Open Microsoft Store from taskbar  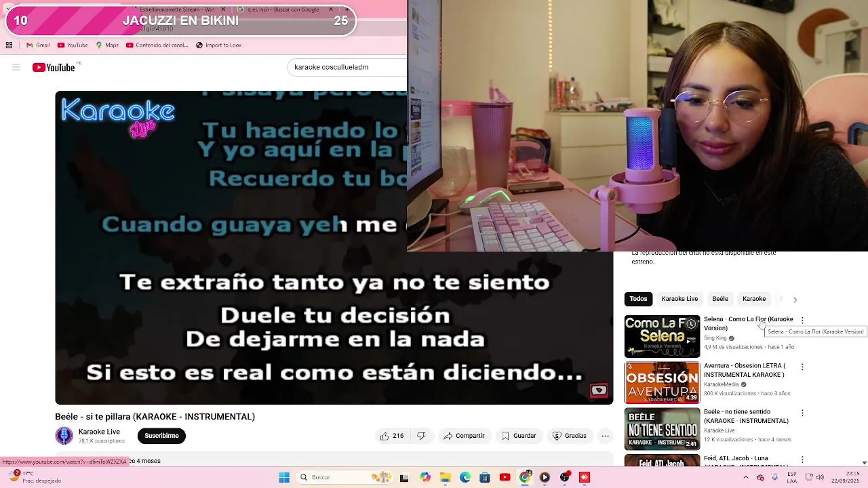coord(485,477)
